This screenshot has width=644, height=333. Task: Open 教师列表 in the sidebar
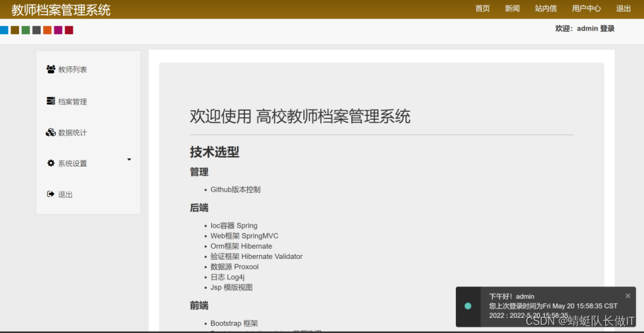[x=73, y=70]
